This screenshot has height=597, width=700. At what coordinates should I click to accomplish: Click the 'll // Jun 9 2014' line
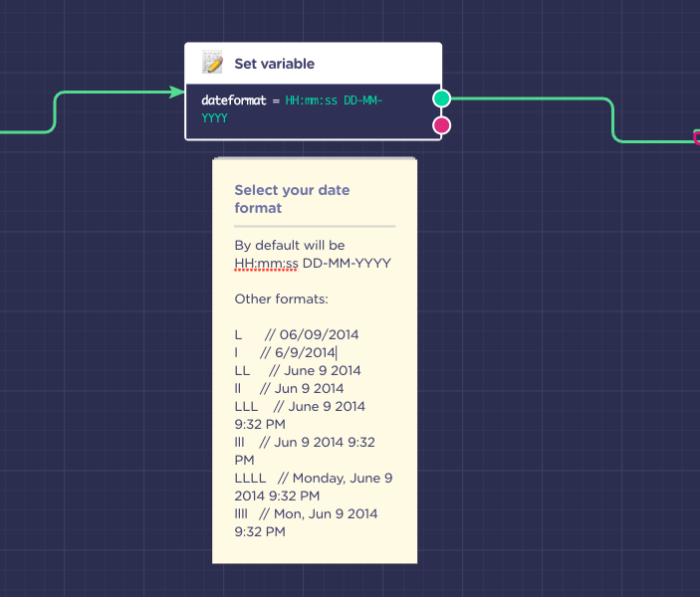tap(290, 389)
